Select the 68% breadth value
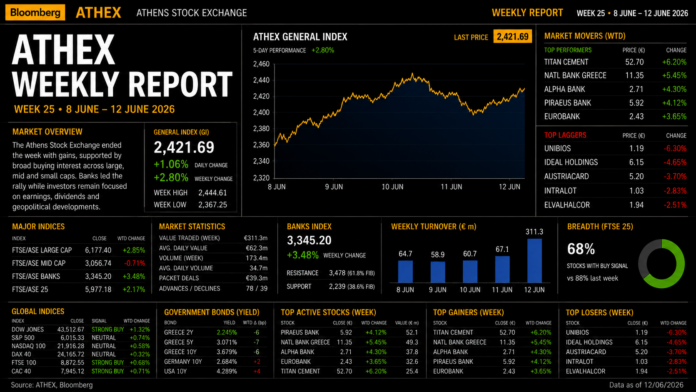 581,249
